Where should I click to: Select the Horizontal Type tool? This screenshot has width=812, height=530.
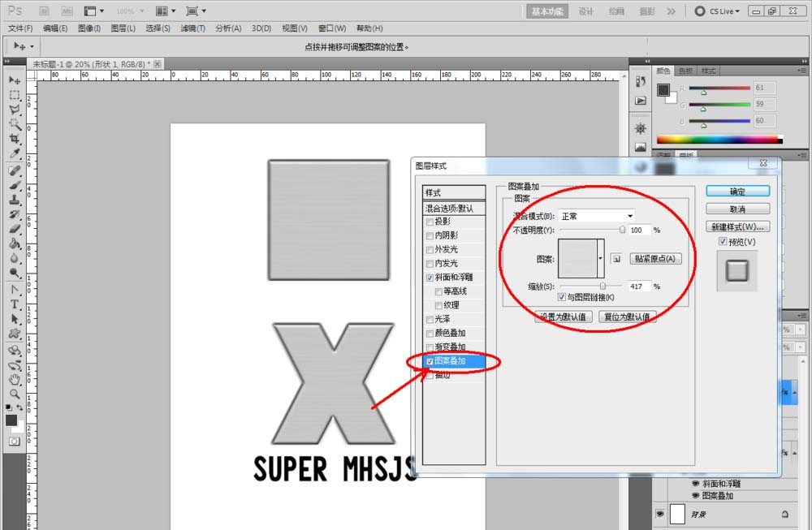tap(15, 304)
